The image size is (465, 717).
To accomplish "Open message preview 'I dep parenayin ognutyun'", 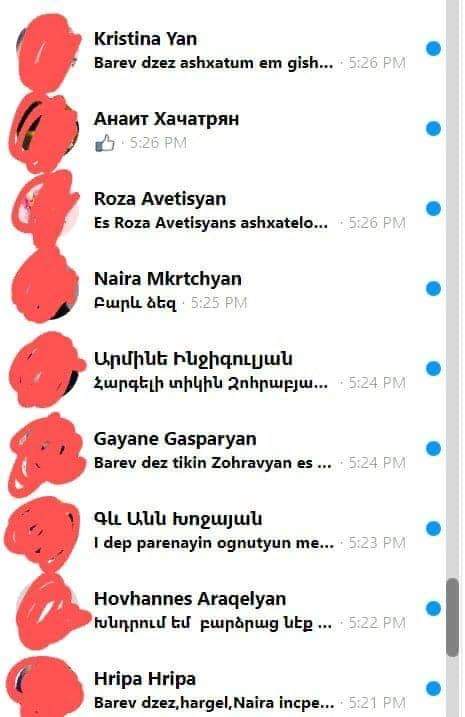I will tap(214, 543).
